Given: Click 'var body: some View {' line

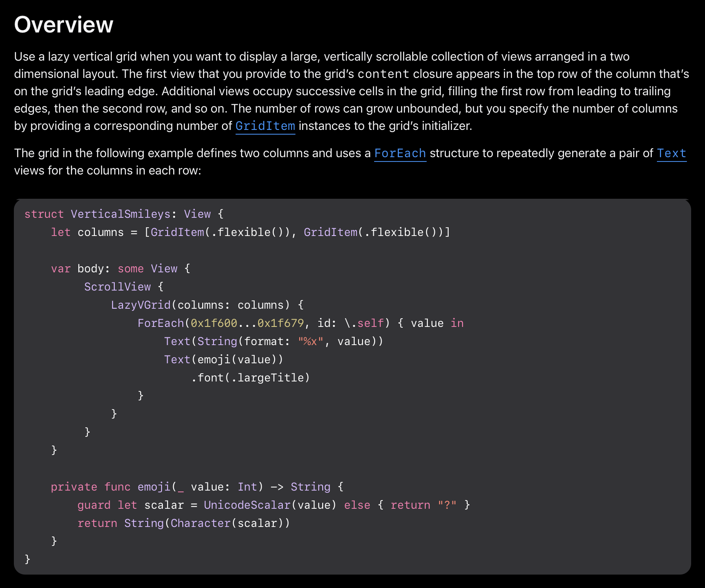Looking at the screenshot, I should point(121,268).
